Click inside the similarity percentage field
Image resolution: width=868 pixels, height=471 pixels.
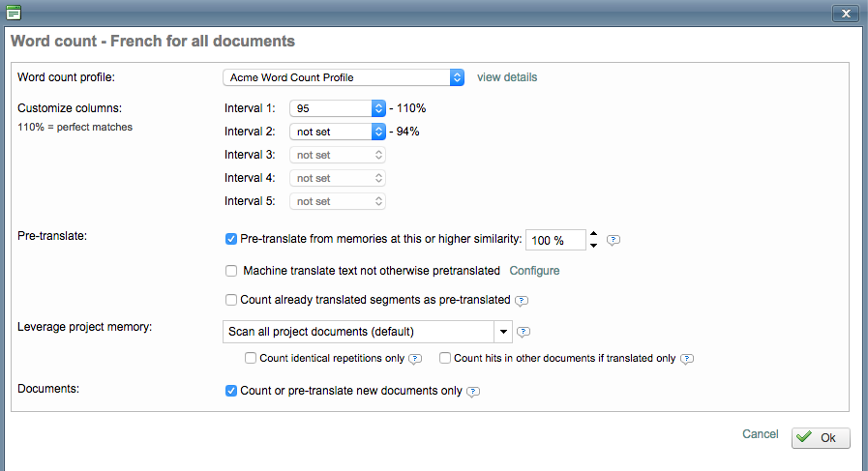pyautogui.click(x=554, y=240)
